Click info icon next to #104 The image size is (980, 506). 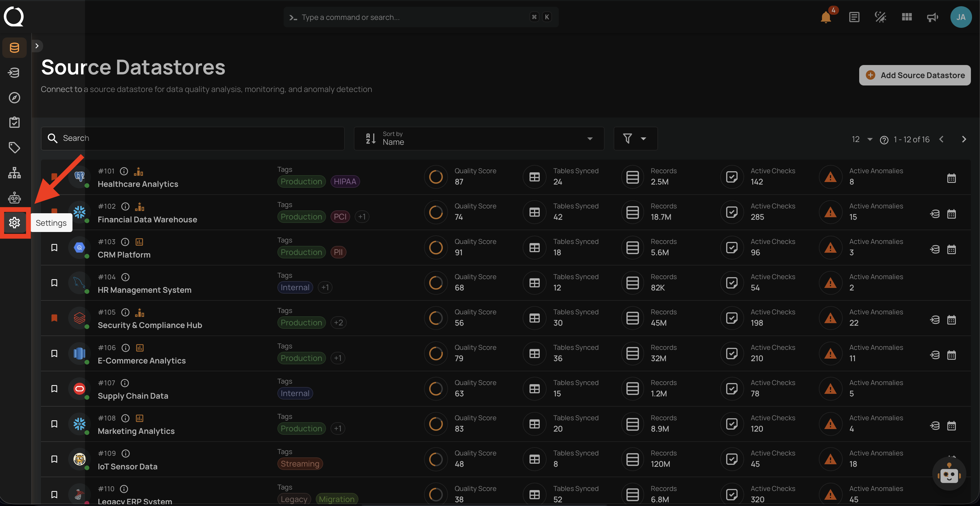click(125, 277)
